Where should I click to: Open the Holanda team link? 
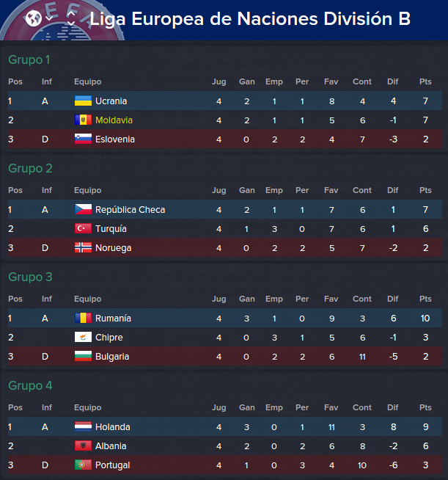[112, 427]
